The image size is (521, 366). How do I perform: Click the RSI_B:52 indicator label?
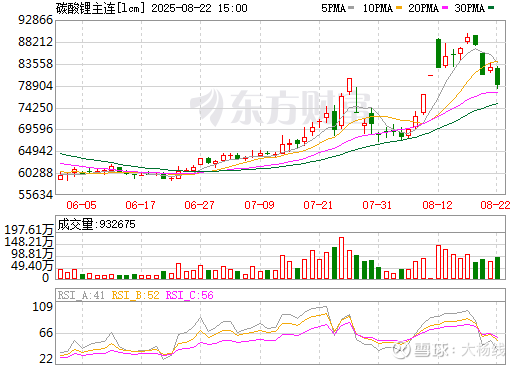point(135,295)
